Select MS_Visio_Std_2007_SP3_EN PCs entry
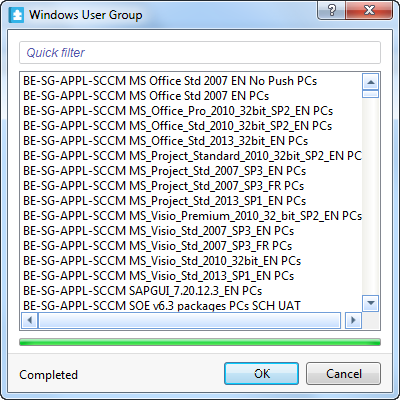 tap(191, 231)
